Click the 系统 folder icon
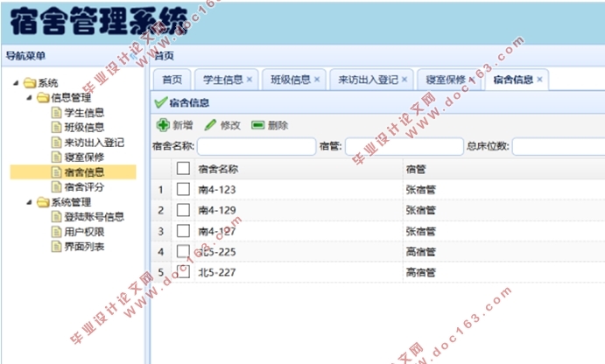 click(x=30, y=83)
